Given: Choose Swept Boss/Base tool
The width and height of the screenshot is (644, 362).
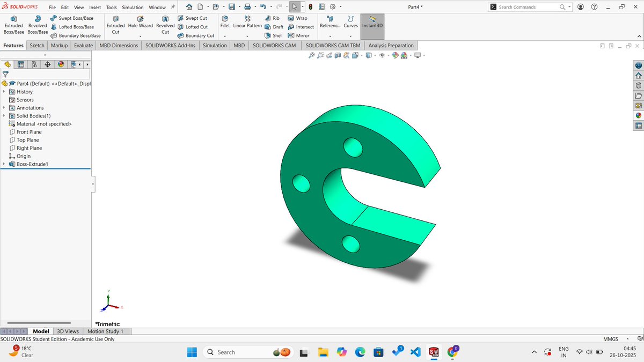Looking at the screenshot, I should (x=71, y=18).
